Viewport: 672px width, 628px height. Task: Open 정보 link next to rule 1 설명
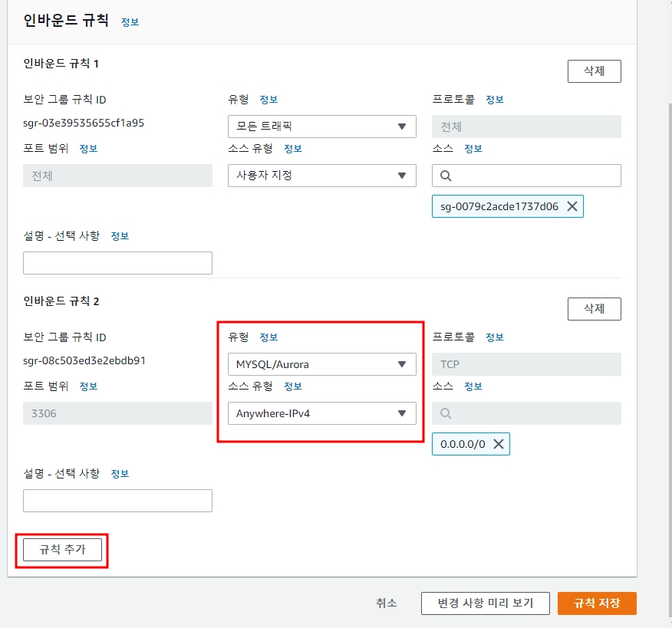coord(120,236)
